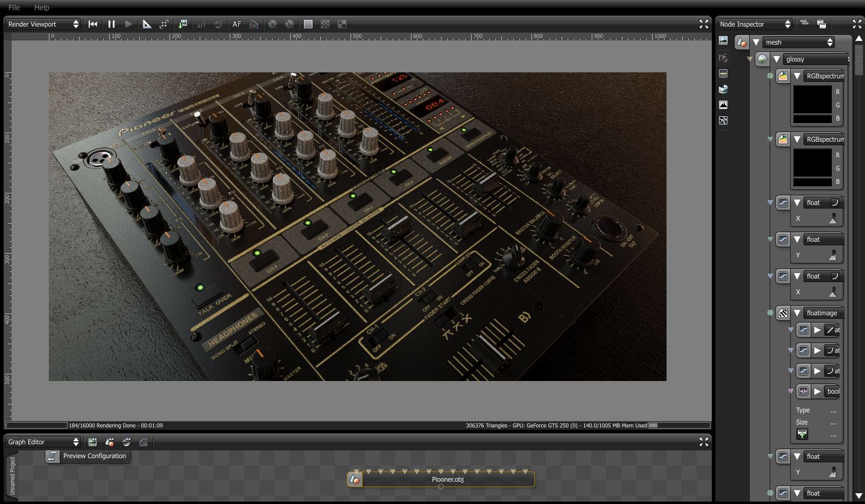Click the fourth dimmed Graph Editor toolbar icon
This screenshot has height=504, width=865.
point(144,442)
